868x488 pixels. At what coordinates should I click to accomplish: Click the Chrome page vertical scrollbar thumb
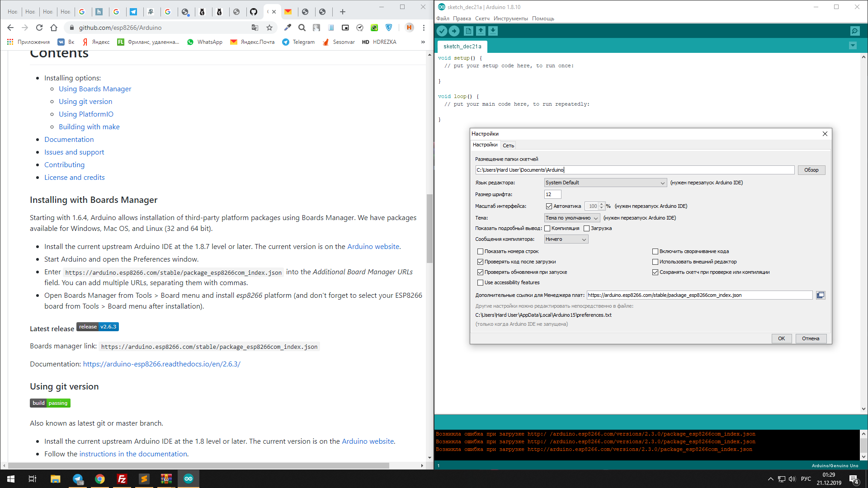(x=429, y=228)
